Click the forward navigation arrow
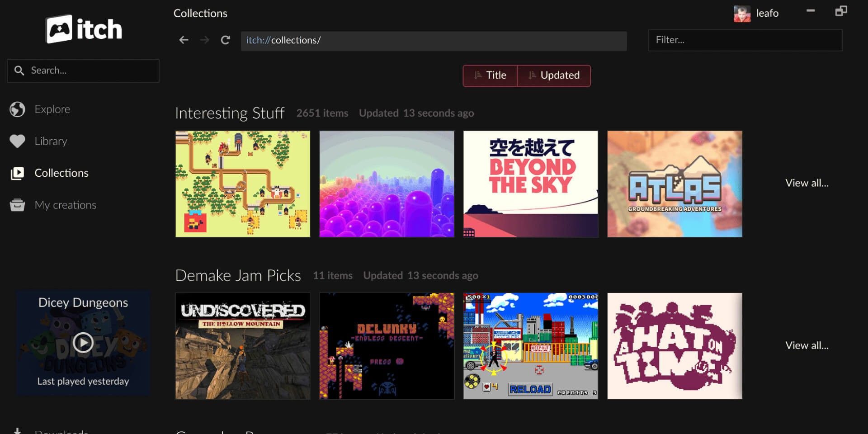 [205, 40]
